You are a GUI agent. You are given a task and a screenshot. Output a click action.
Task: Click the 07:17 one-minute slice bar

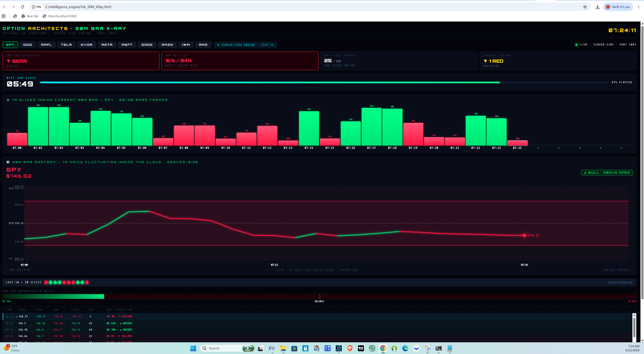pos(371,127)
